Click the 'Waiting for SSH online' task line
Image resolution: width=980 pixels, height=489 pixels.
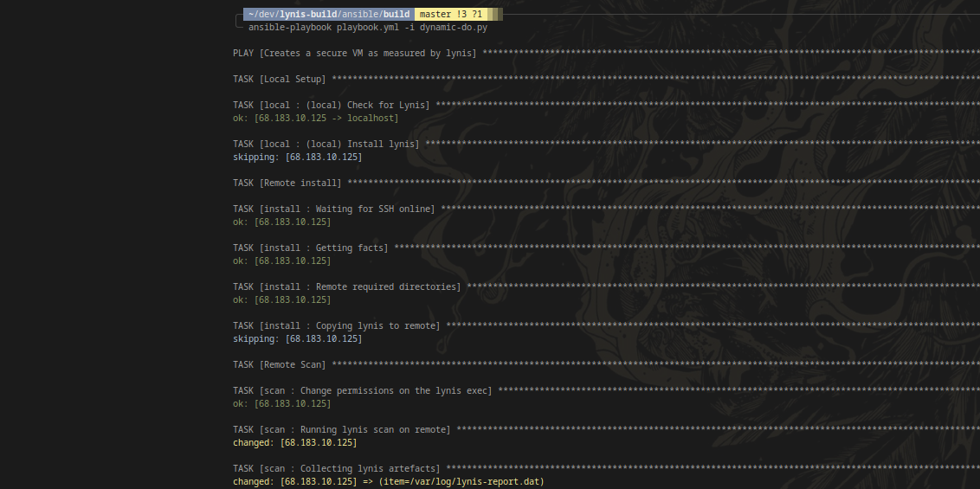point(334,209)
